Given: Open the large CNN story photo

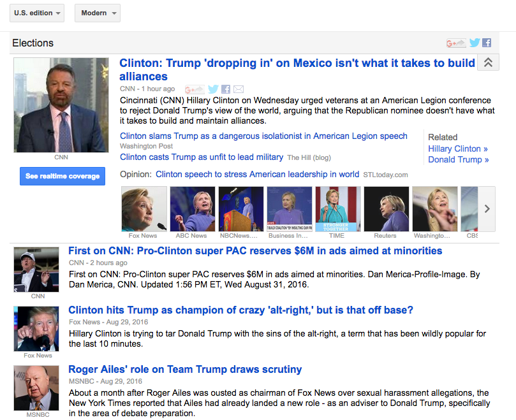Looking at the screenshot, I should (61, 105).
